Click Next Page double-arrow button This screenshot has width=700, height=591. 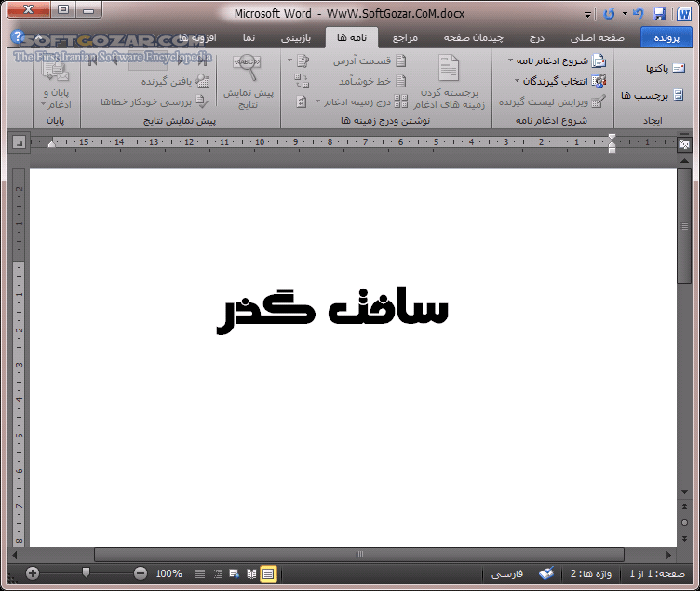684,539
